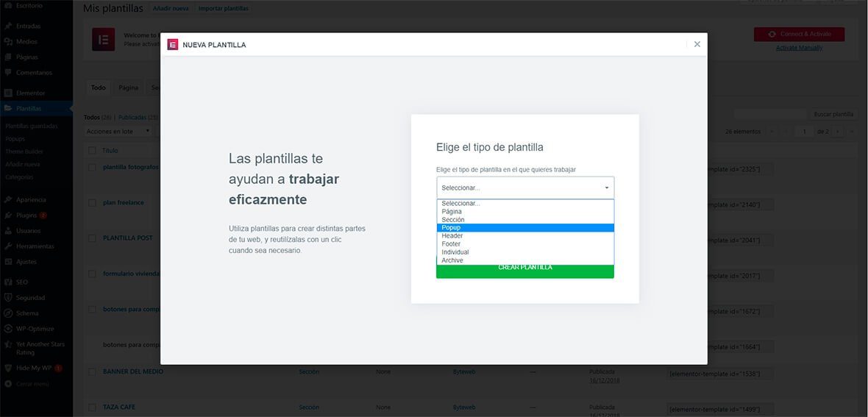
Task: Click current page number field
Action: tap(804, 131)
